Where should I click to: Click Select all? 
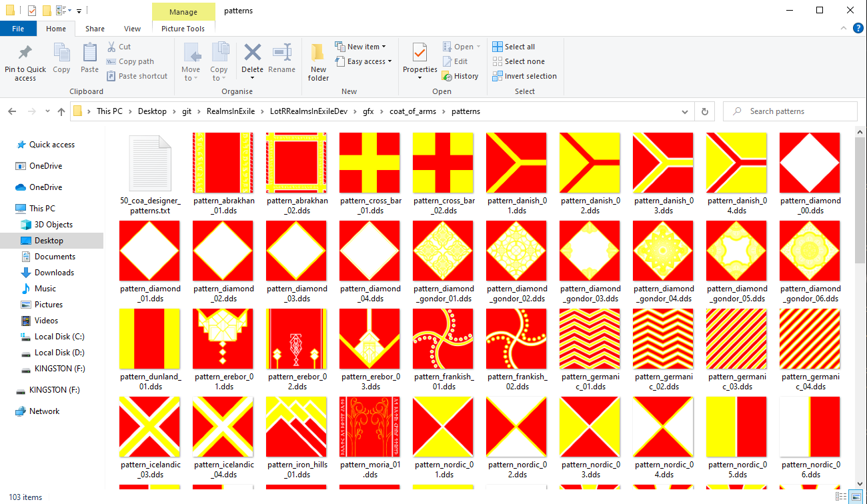514,47
